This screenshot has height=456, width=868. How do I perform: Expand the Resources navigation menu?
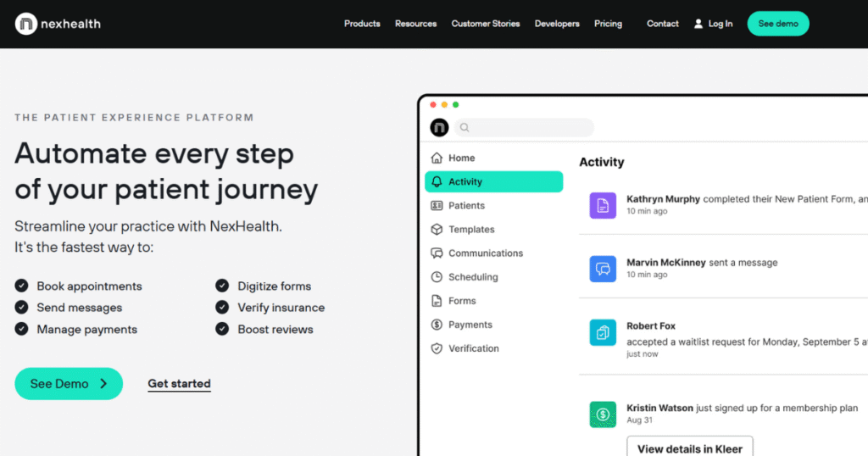pos(415,24)
